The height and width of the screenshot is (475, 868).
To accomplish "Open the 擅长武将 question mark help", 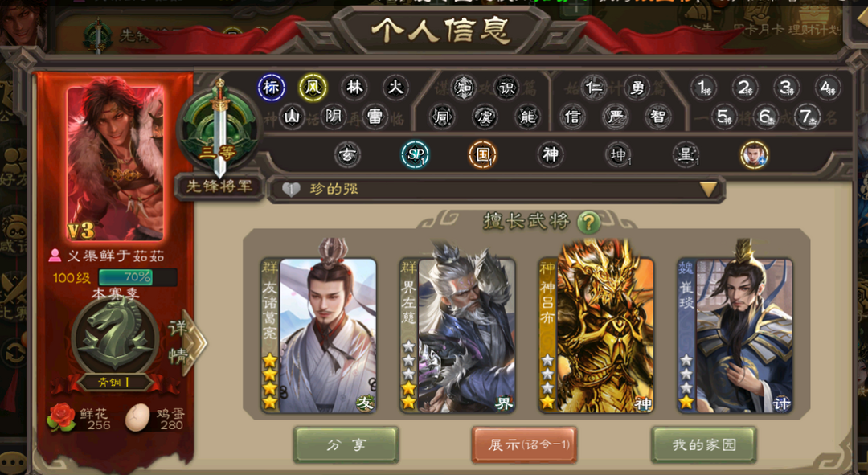I will (589, 223).
